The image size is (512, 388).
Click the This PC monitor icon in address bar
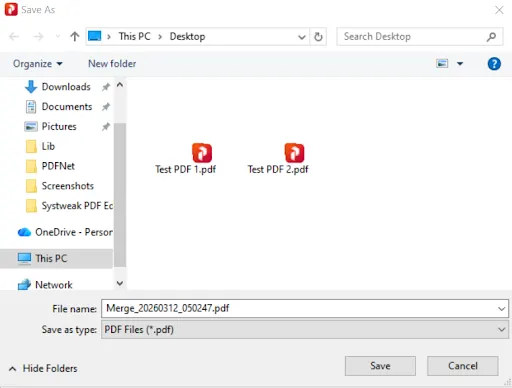[95, 36]
